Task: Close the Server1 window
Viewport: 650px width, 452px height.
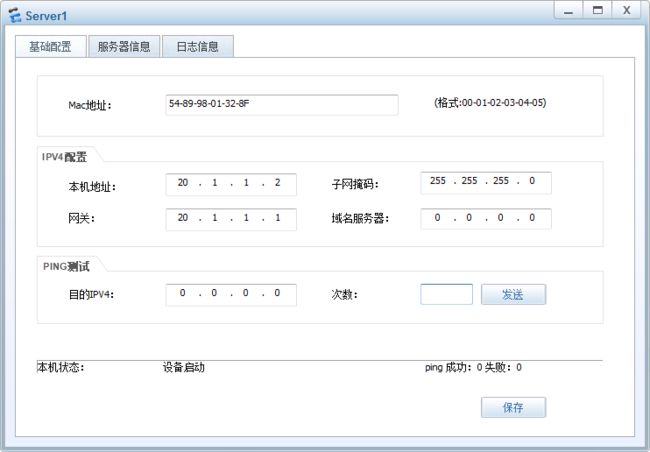Action: 627,11
